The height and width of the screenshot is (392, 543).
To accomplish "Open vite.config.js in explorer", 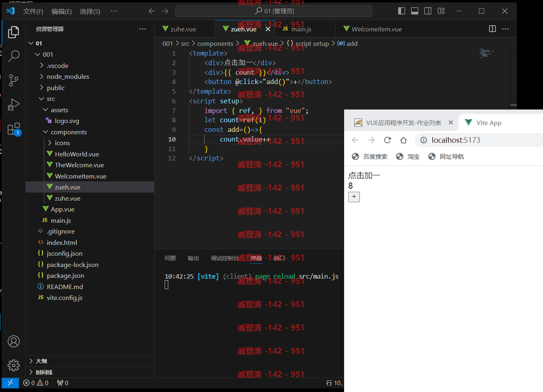I will 64,298.
